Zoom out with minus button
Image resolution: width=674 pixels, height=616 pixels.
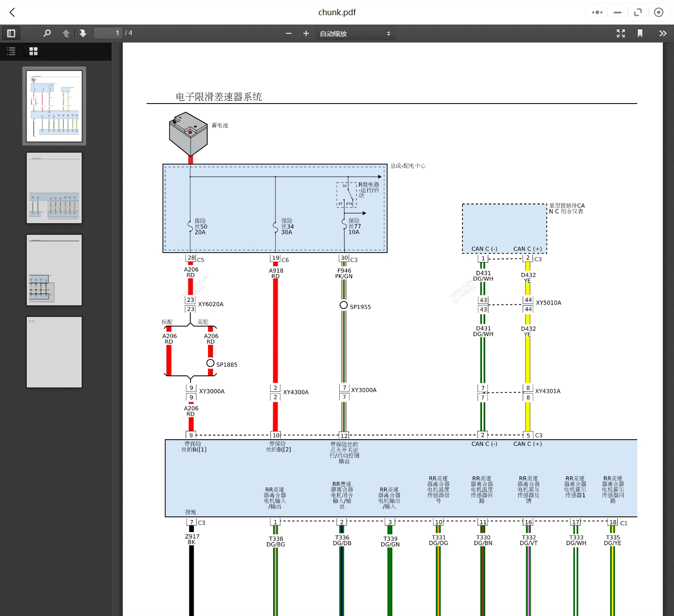coord(289,33)
